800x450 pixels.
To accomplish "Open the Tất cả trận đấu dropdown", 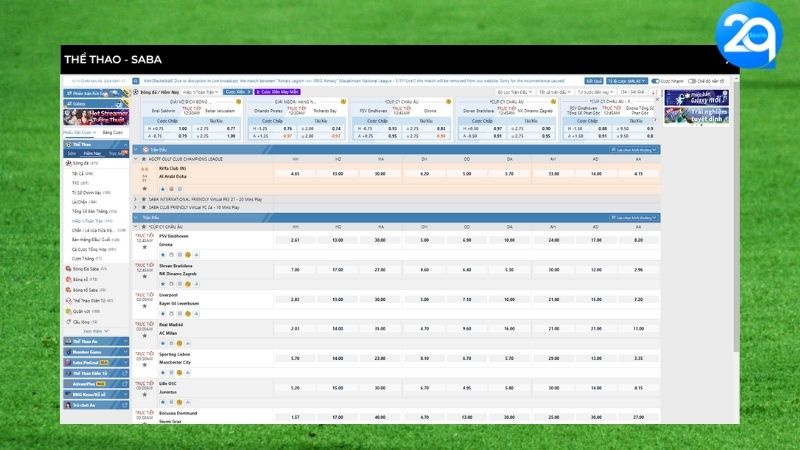I will (555, 92).
